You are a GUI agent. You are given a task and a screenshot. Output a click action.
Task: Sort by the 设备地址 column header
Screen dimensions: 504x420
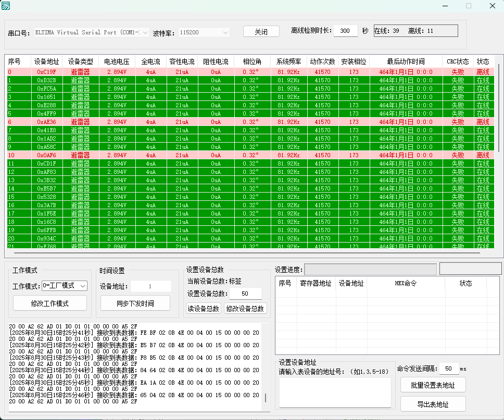pyautogui.click(x=46, y=61)
